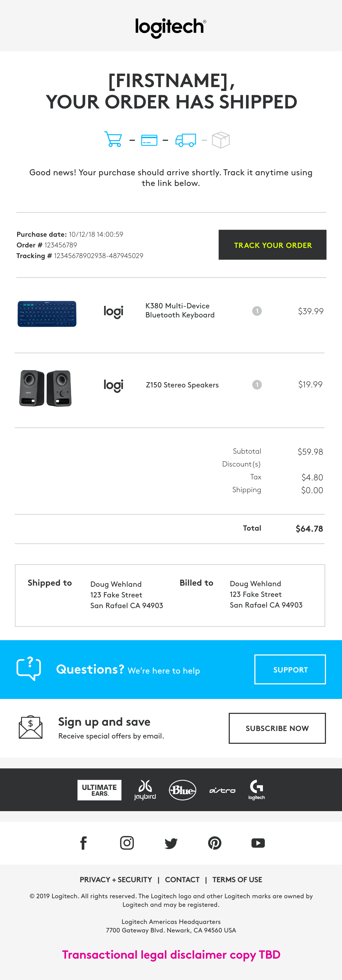342x980 pixels.
Task: Click the Facebook icon in footer
Action: coord(84,843)
